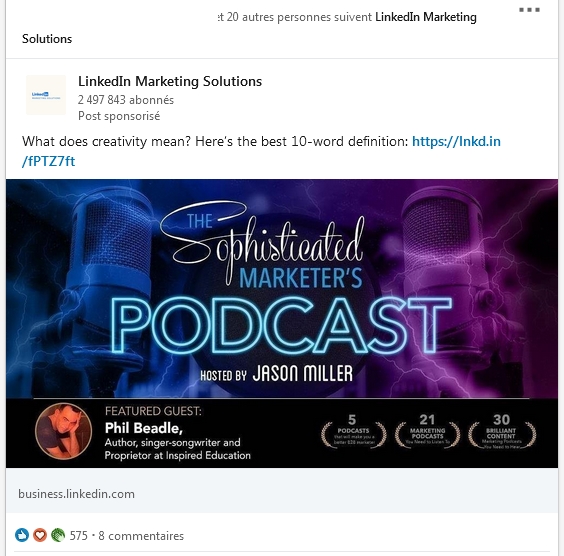Open the https://lnkd.in/fPTZ7ft link

point(261,151)
